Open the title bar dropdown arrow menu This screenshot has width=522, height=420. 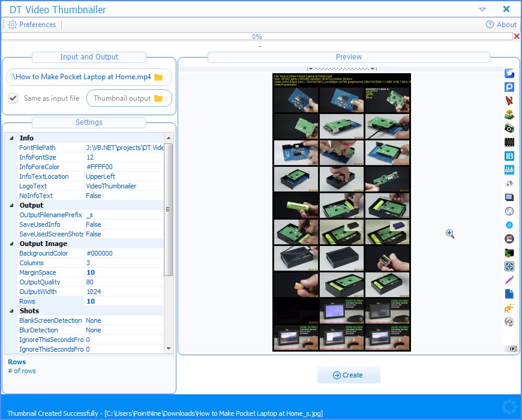click(482, 10)
